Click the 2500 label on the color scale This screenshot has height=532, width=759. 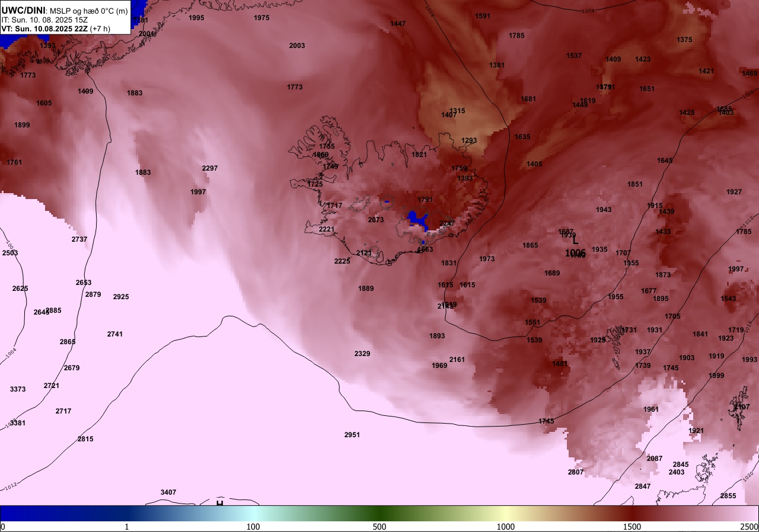tap(750, 527)
